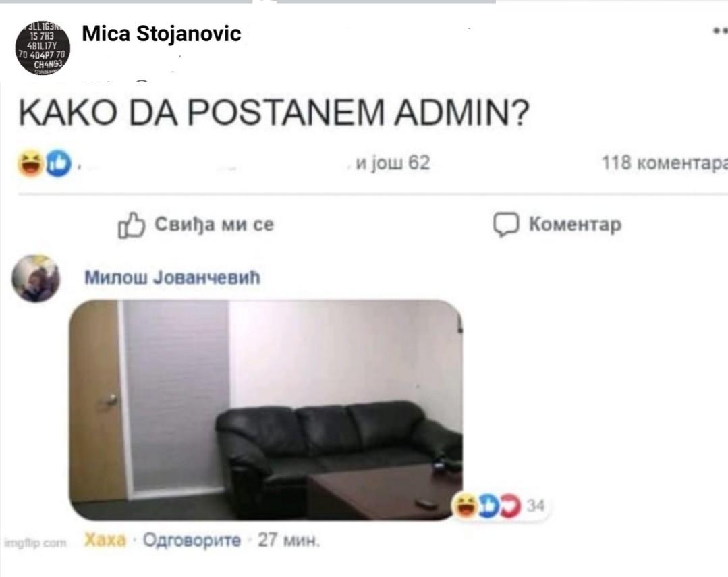Open the black couch image in comment
Screen dimensions: 728x577
pyautogui.click(x=266, y=410)
